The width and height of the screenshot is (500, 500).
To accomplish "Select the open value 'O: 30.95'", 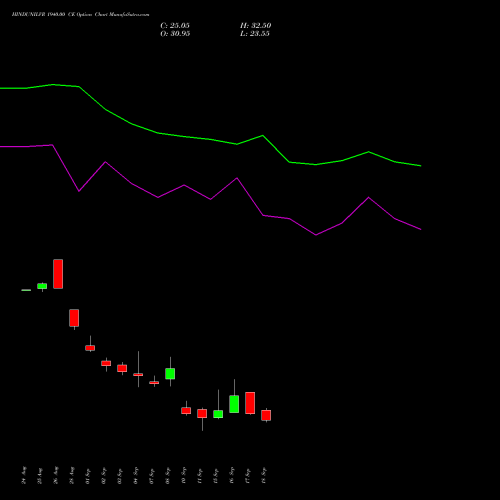I will pyautogui.click(x=175, y=34).
